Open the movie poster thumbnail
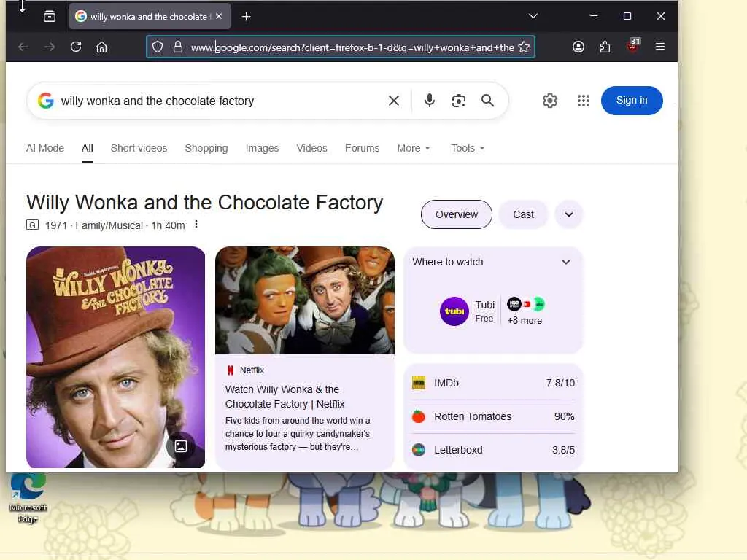The width and height of the screenshot is (747, 560). pyautogui.click(x=116, y=357)
